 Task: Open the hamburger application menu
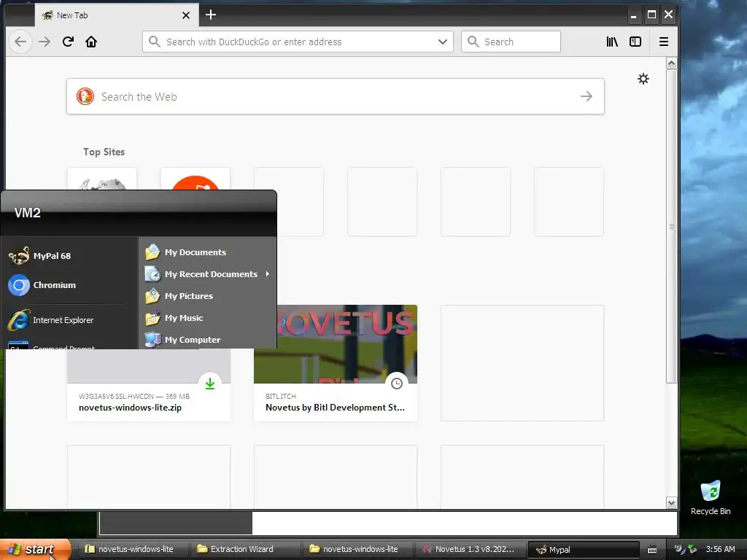[664, 42]
